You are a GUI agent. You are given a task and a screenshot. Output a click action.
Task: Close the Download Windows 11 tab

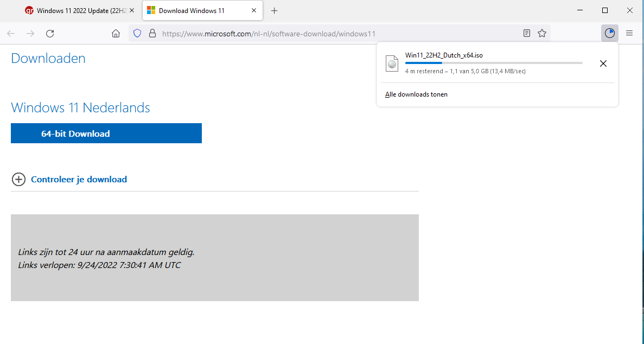tap(253, 11)
